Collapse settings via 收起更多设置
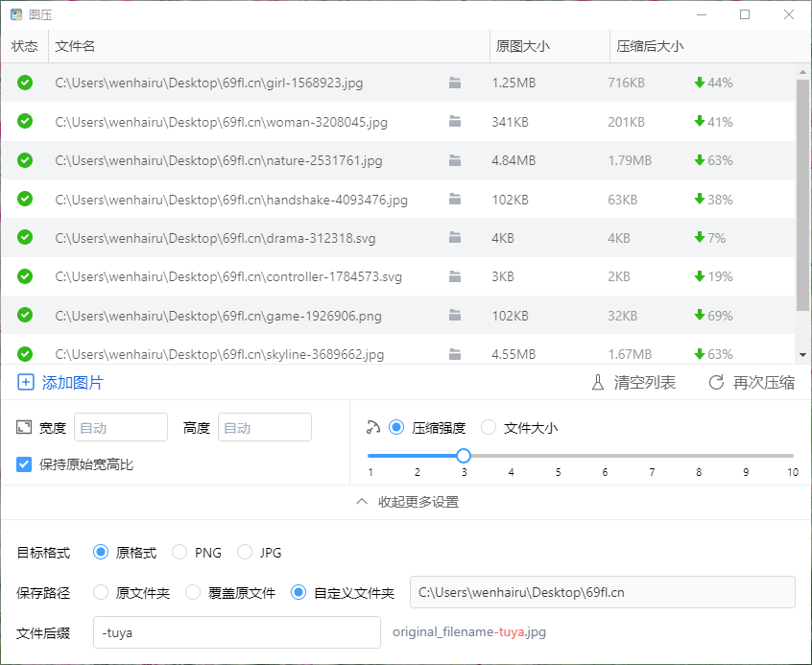The image size is (812, 665). (x=408, y=502)
